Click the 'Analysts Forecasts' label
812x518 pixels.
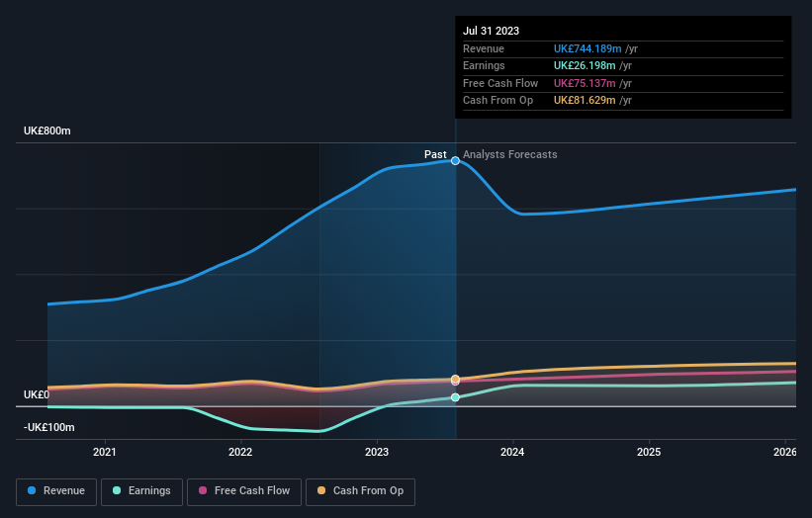click(510, 154)
